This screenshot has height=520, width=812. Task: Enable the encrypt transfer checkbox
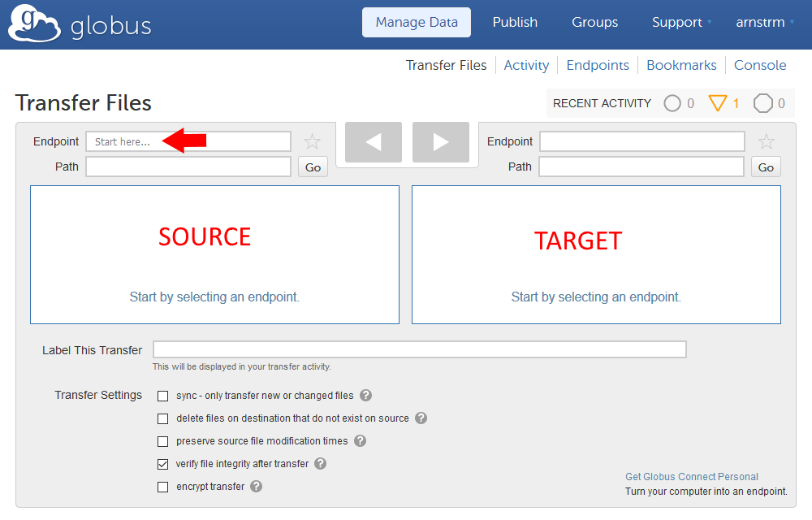[x=163, y=487]
